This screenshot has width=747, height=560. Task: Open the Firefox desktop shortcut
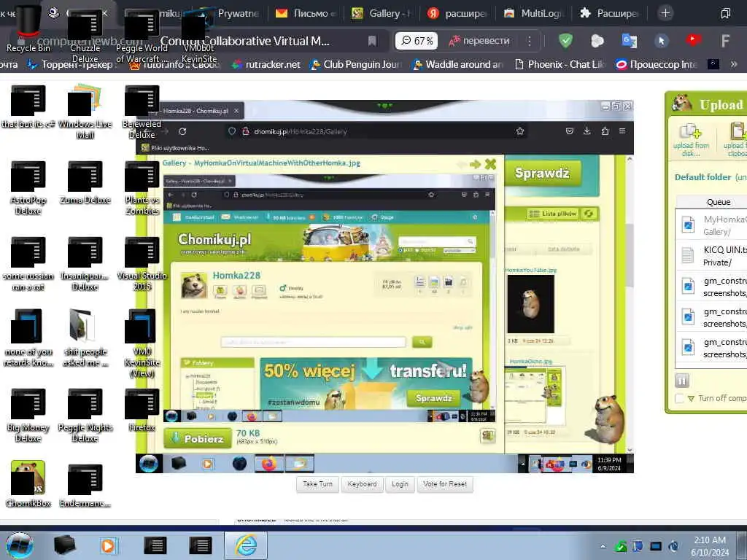coord(142,410)
